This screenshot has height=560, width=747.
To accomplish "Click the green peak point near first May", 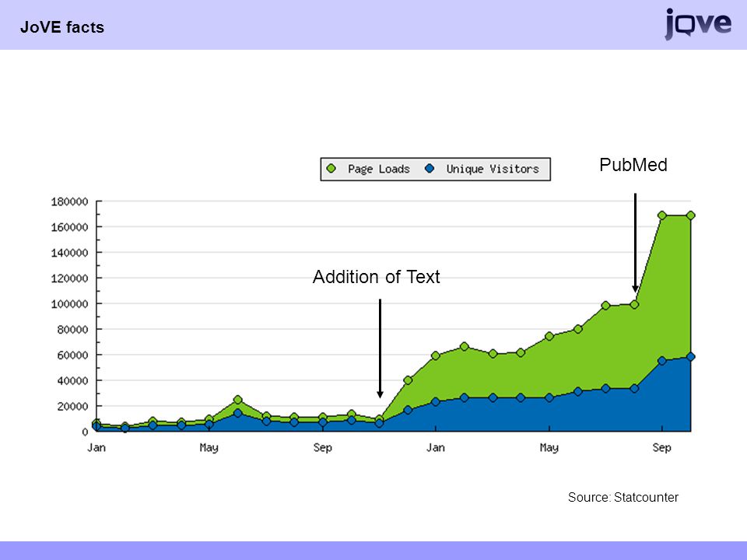I will pyautogui.click(x=238, y=400).
